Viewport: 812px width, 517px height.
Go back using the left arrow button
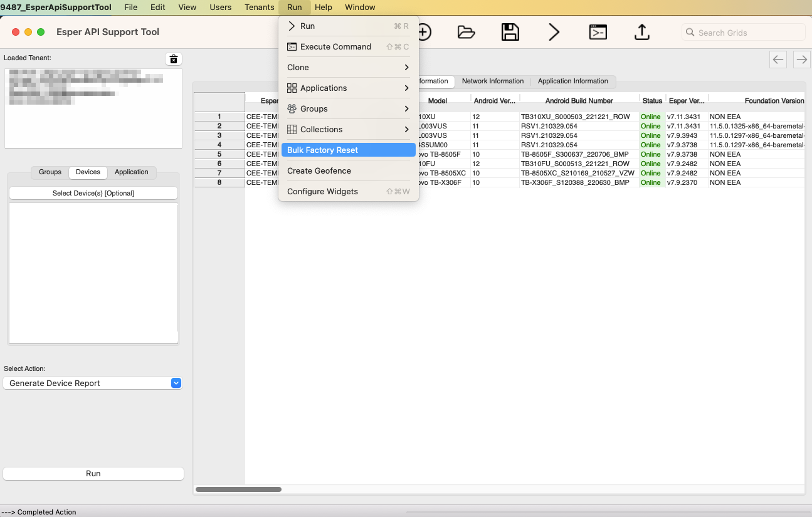click(x=778, y=60)
